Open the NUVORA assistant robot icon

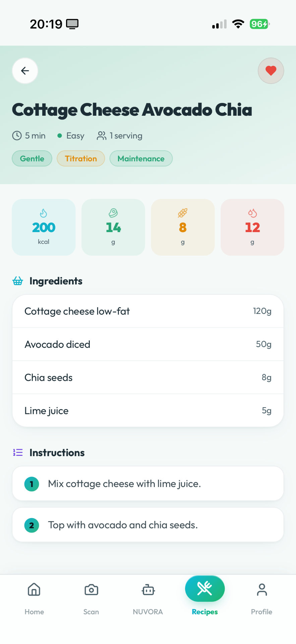(148, 590)
